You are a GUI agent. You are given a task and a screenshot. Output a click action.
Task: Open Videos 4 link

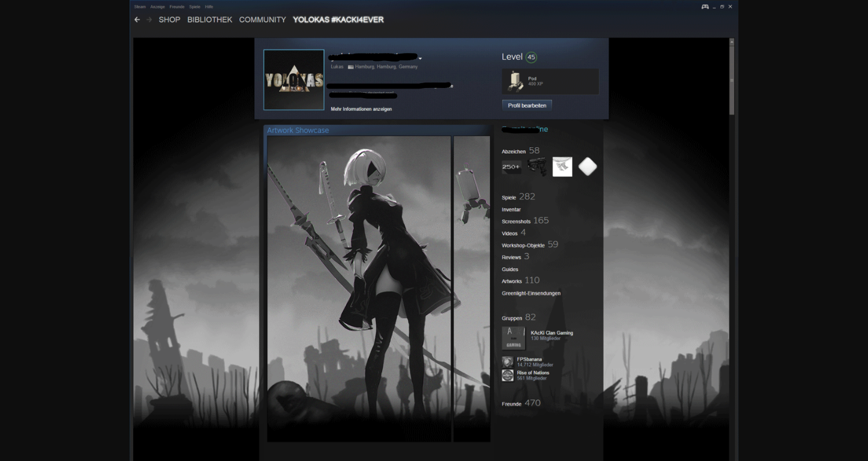pyautogui.click(x=514, y=233)
